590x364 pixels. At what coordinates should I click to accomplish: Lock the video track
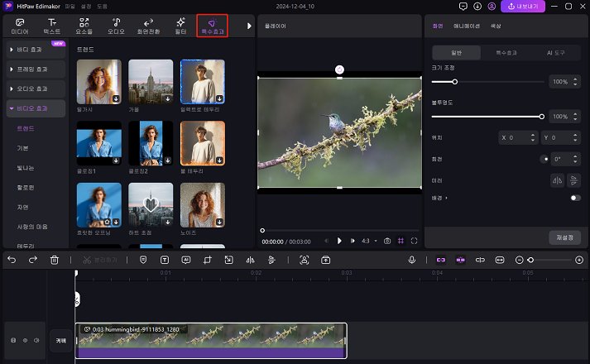pos(13,340)
